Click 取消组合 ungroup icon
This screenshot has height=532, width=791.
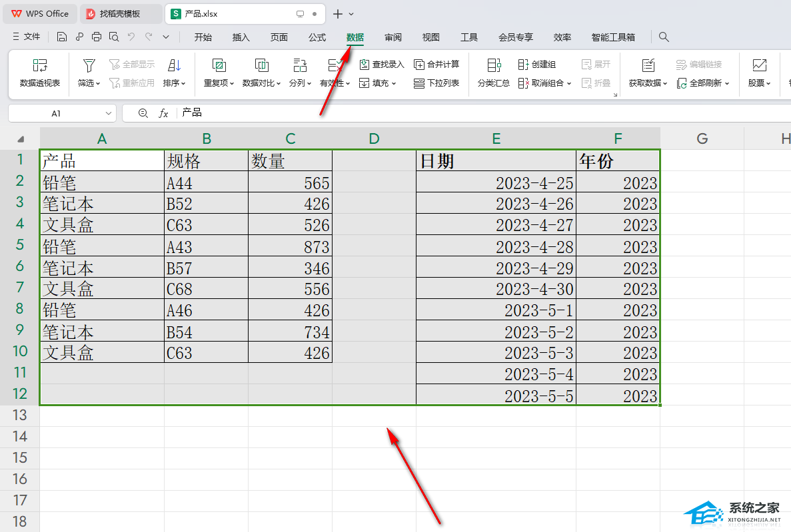coord(523,83)
